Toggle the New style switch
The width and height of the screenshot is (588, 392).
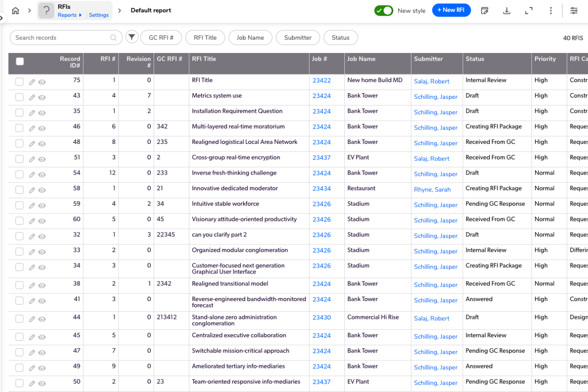point(384,11)
